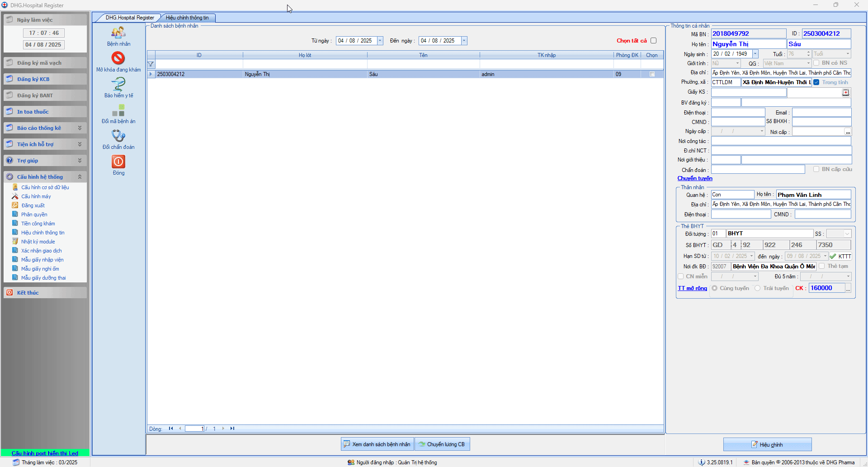Check the Chọn box for patient 2503004212

pyautogui.click(x=652, y=74)
